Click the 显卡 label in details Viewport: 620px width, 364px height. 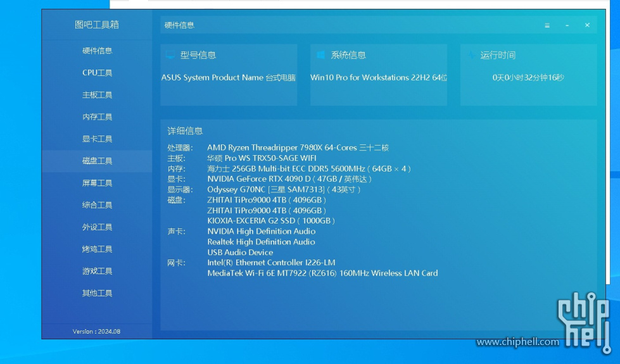pos(176,179)
